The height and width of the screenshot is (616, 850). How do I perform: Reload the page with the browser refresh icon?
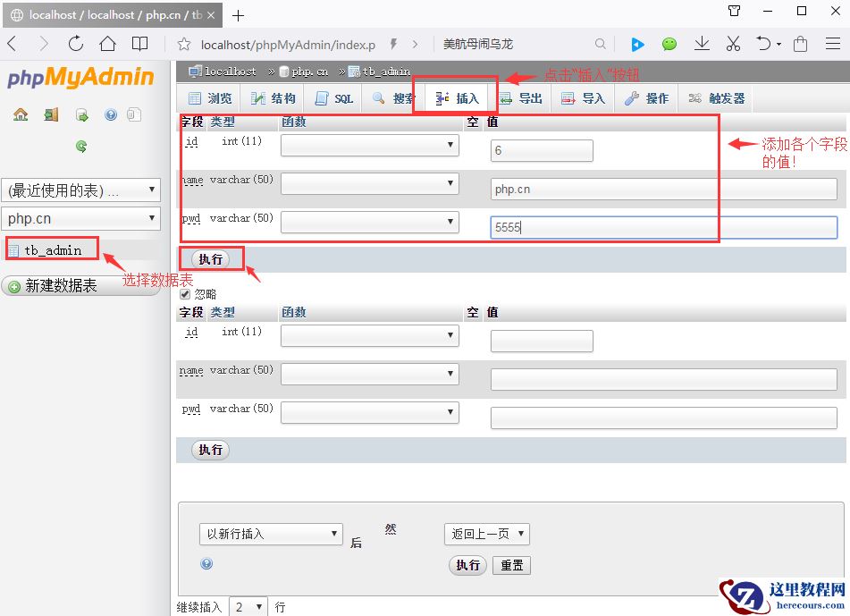click(76, 44)
